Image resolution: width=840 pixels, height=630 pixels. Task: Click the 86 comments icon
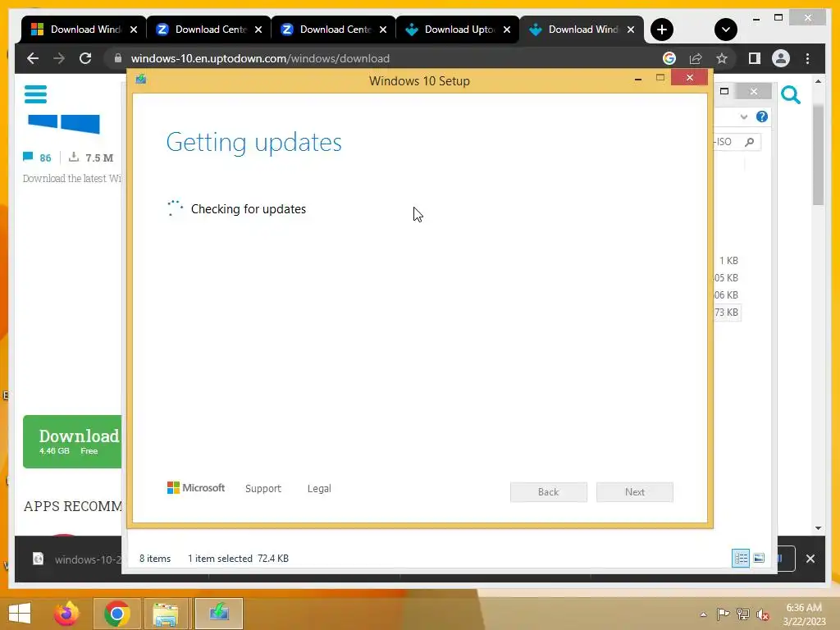click(28, 157)
